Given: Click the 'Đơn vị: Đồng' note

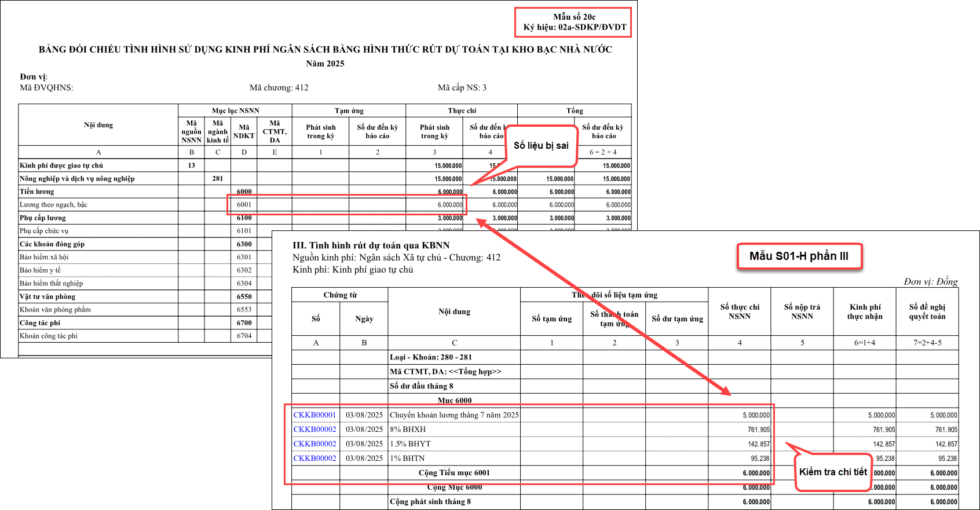Looking at the screenshot, I should (930, 282).
